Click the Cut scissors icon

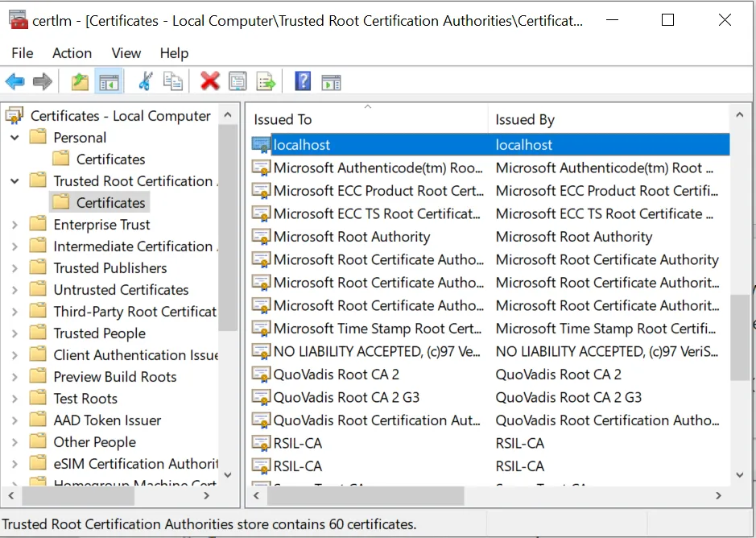point(145,81)
